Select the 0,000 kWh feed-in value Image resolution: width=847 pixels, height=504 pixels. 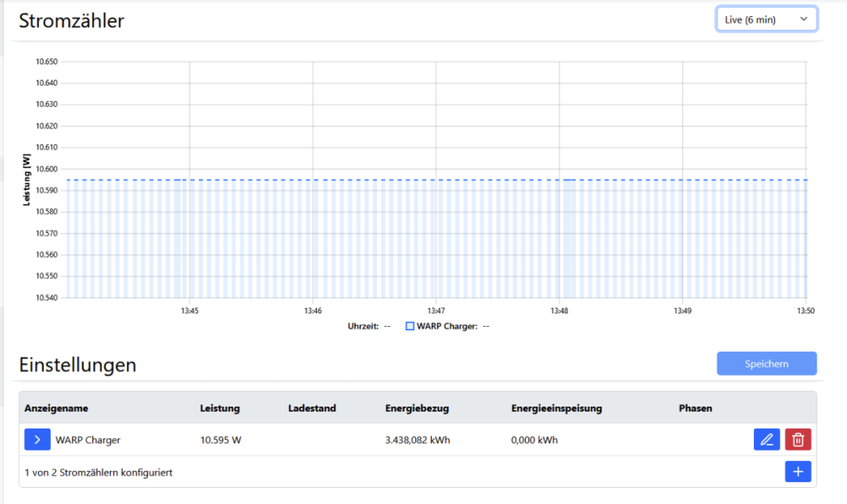534,440
